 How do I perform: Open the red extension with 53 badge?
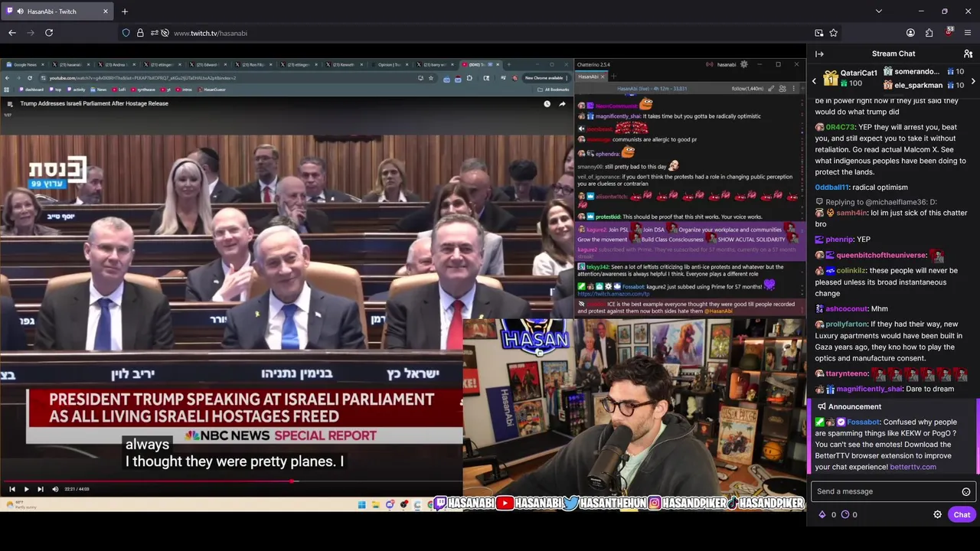click(x=949, y=32)
